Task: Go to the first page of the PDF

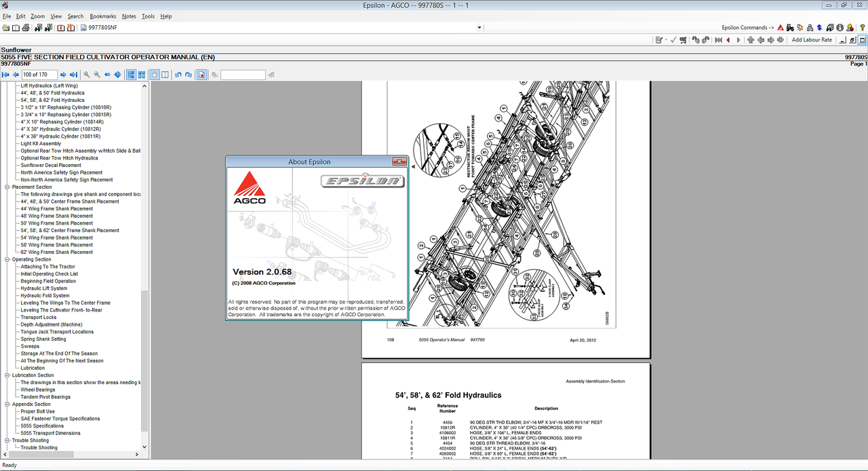Action: click(5, 75)
